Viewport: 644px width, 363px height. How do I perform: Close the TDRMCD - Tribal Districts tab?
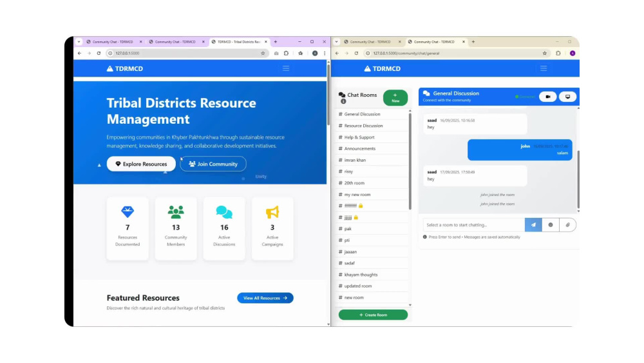click(266, 41)
